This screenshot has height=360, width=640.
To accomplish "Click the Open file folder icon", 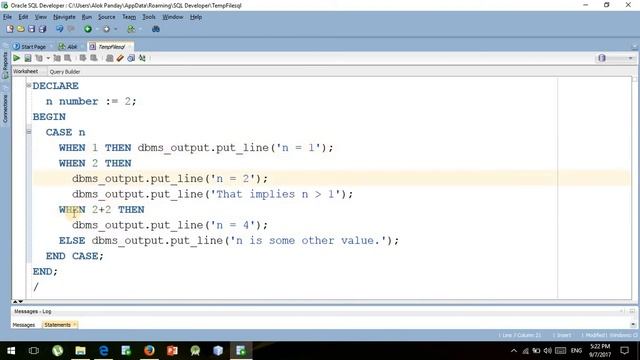I will click(x=20, y=29).
